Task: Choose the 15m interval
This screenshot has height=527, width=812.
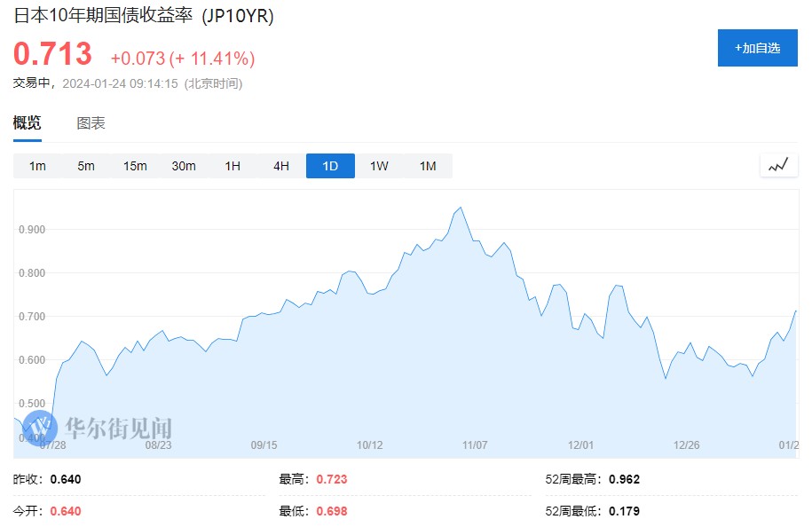Action: [135, 166]
